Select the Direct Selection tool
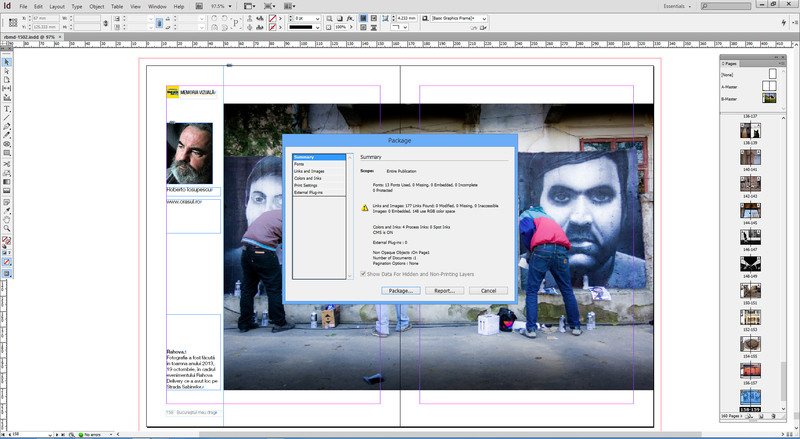Screen dimensions: 800x439 [6, 71]
